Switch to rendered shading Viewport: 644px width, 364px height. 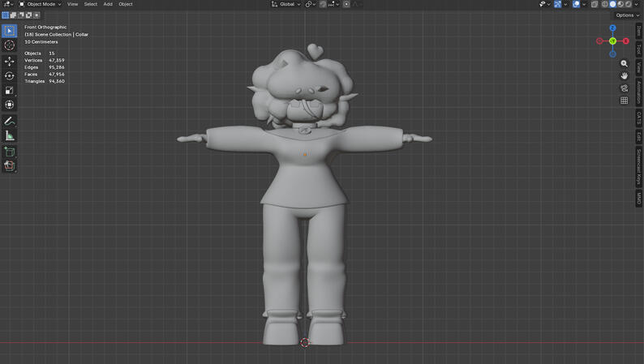click(629, 4)
